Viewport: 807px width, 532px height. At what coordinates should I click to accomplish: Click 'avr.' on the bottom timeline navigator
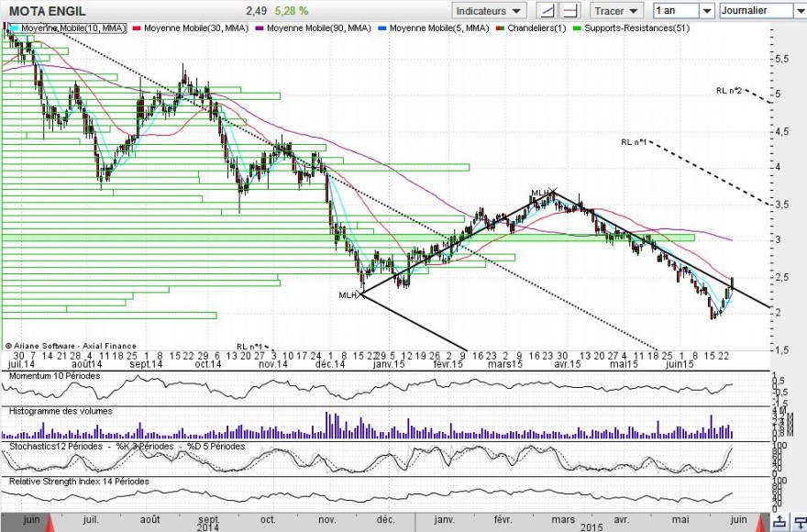pyautogui.click(x=621, y=519)
